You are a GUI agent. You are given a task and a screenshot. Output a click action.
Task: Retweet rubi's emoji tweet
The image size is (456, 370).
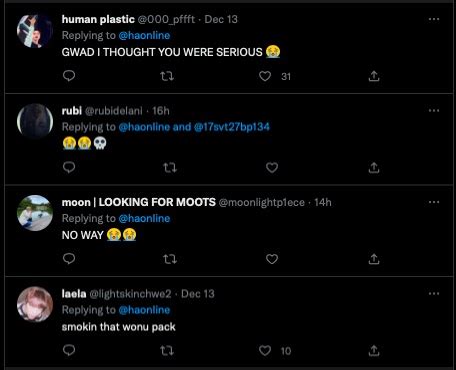[170, 167]
